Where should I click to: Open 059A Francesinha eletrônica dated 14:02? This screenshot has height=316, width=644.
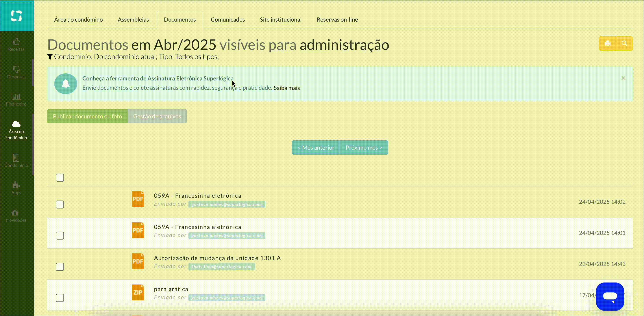(198, 196)
